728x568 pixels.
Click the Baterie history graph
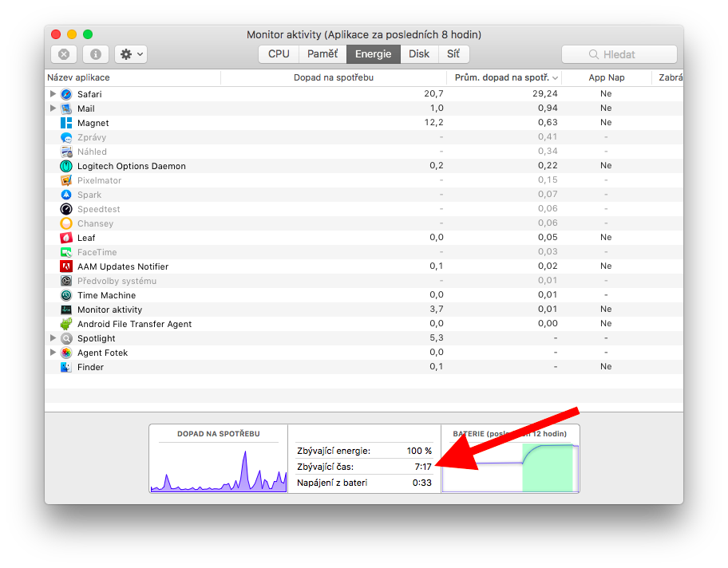point(510,467)
